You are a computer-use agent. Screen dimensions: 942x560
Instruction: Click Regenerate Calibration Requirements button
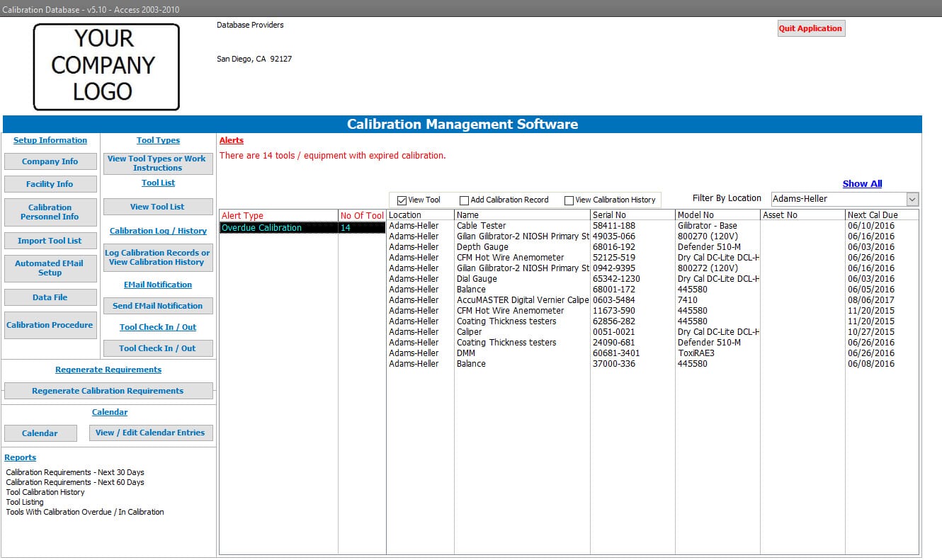tap(108, 391)
